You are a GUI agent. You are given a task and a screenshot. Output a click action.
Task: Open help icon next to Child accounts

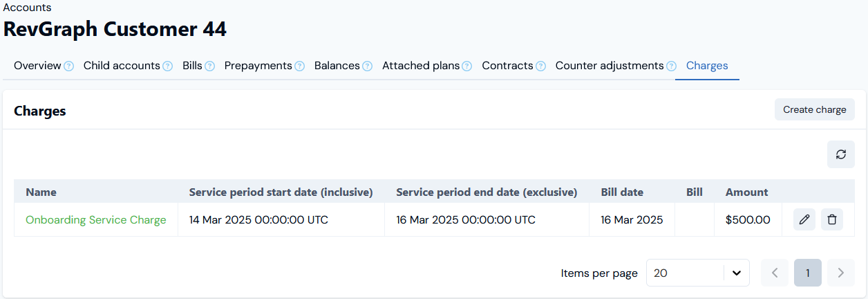coord(167,66)
